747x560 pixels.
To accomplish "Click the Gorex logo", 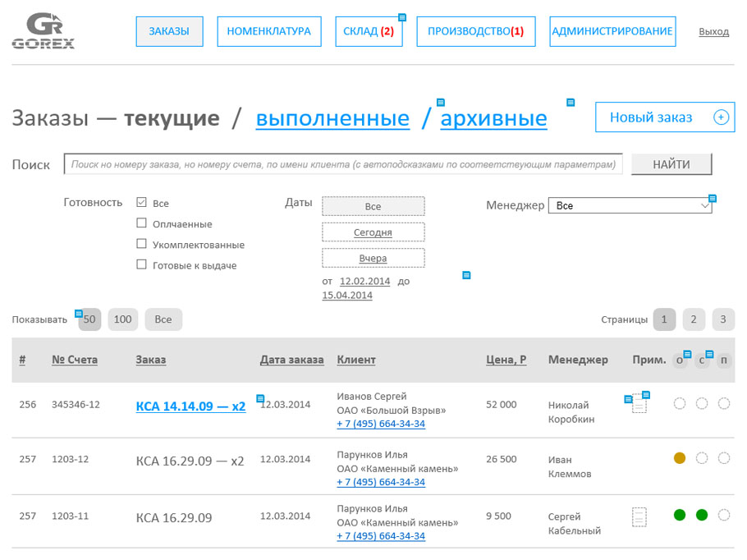I will click(x=43, y=31).
